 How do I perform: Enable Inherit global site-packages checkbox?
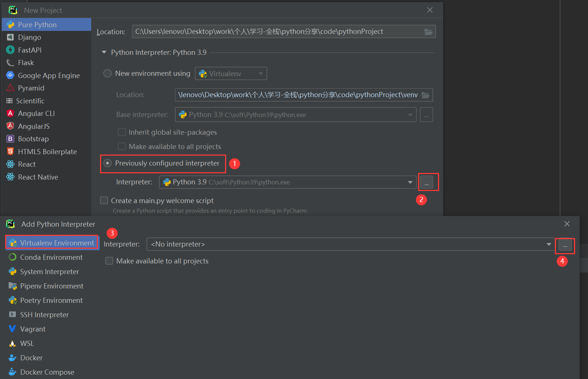122,132
